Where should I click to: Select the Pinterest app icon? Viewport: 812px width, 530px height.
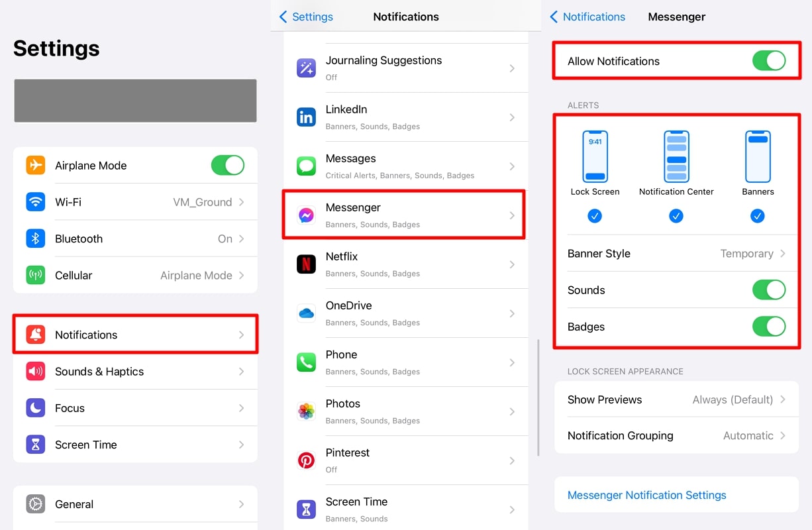306,460
